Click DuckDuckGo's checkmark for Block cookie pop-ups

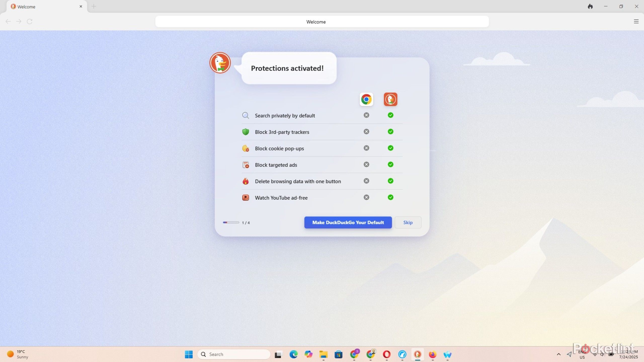click(390, 148)
